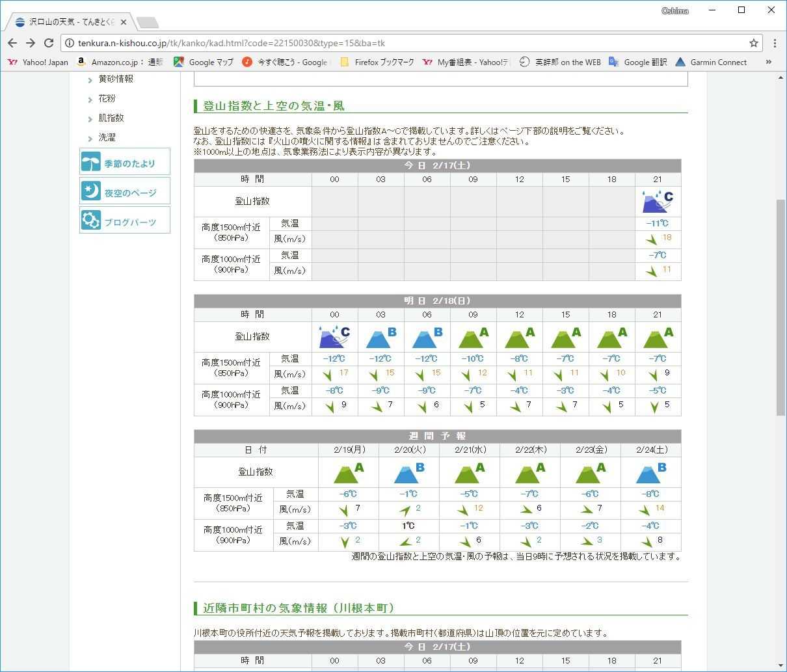This screenshot has width=787, height=672.
Task: Expand the 黄砂情報 sidebar item
Action: coord(90,80)
